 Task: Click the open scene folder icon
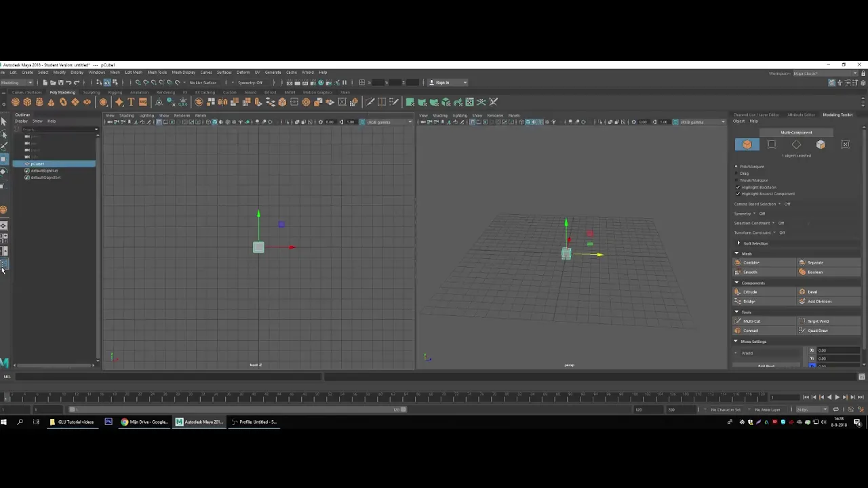(x=52, y=83)
